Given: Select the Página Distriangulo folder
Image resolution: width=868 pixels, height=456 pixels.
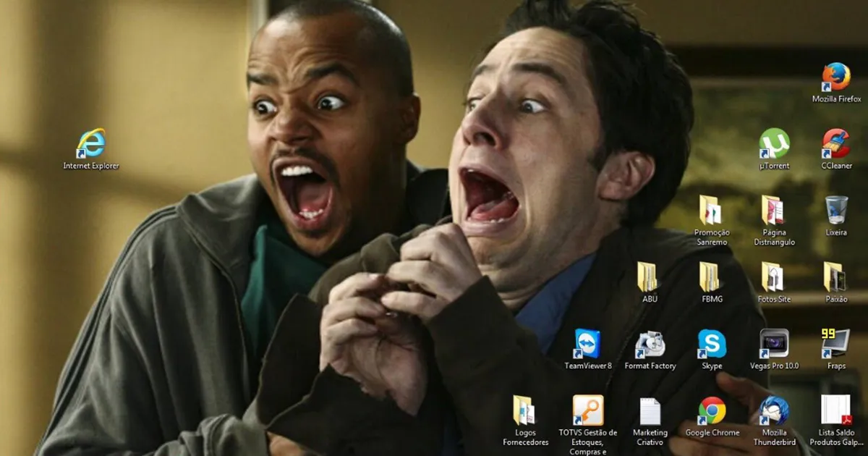Looking at the screenshot, I should pyautogui.click(x=774, y=221).
